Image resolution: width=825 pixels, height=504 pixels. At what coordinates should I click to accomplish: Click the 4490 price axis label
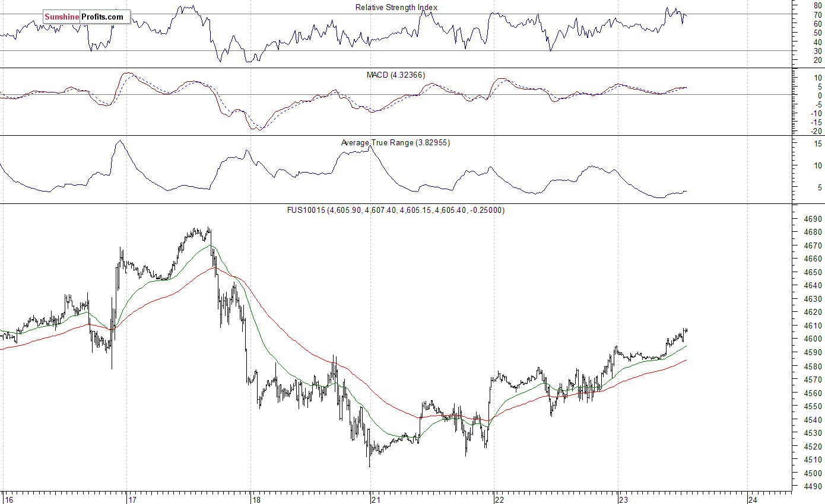[813, 487]
